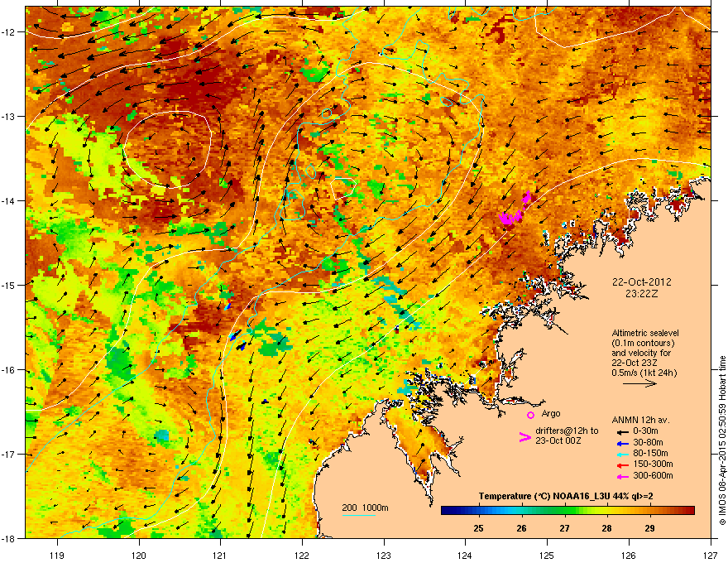Click the latitude axis label -12
The image size is (728, 563).
(x=9, y=31)
